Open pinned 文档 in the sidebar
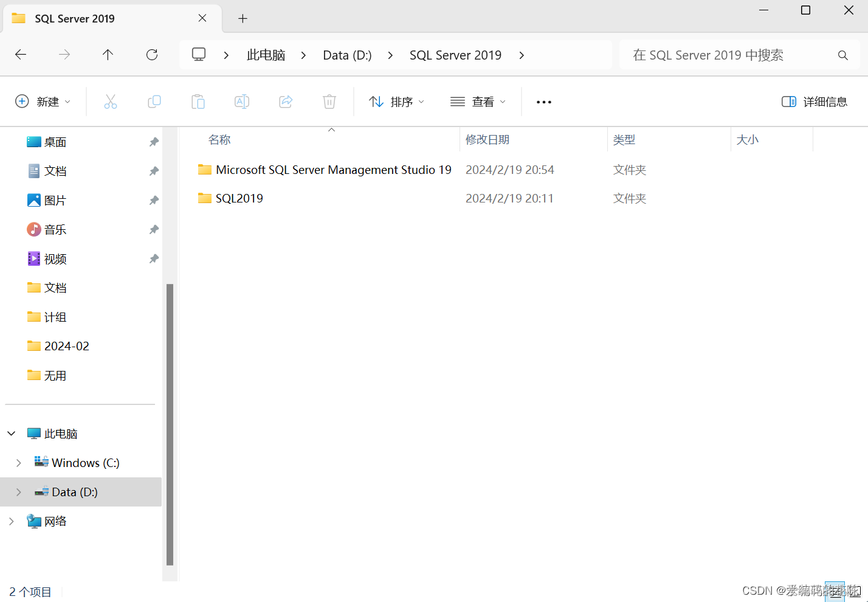868x602 pixels. 55,171
